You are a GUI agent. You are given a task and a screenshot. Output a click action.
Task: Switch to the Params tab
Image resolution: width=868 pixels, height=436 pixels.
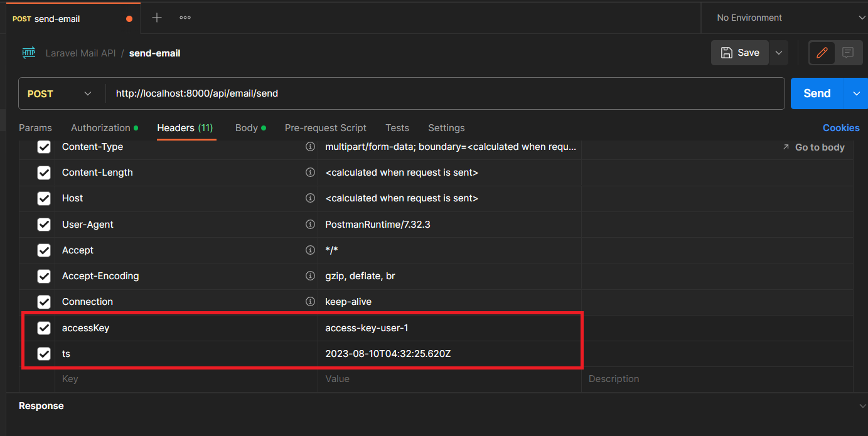35,128
